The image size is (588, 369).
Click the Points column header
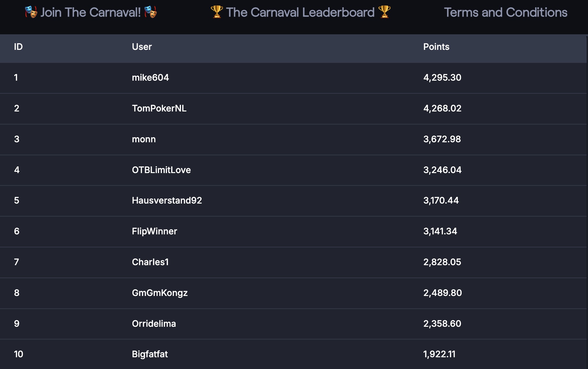point(436,47)
